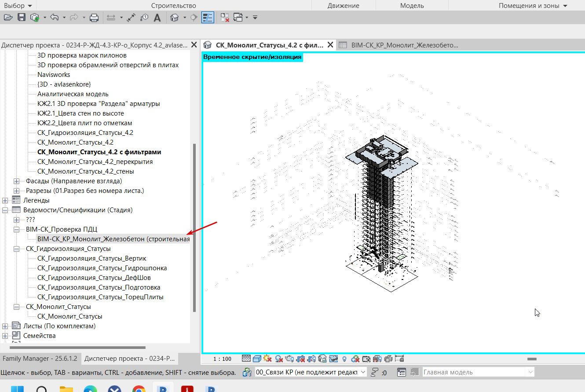Switch to Family Manager panel tab
This screenshot has height=392, width=585.
pyautogui.click(x=40, y=358)
